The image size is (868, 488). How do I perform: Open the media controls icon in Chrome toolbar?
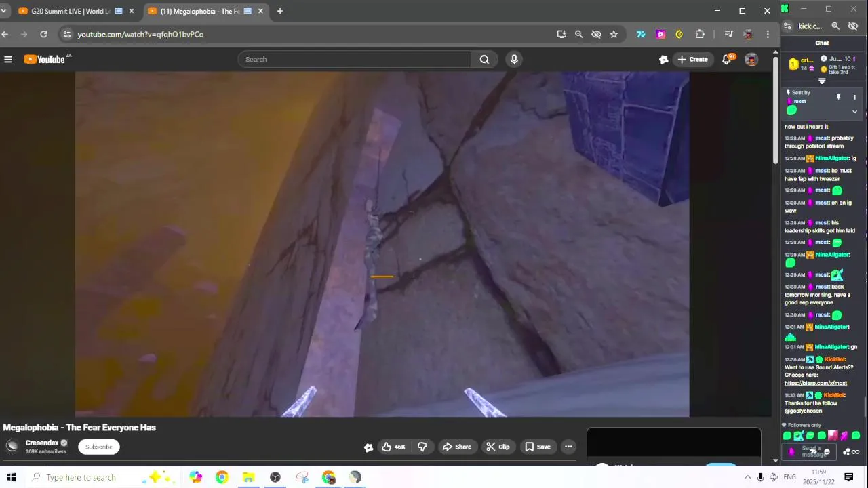coord(728,34)
